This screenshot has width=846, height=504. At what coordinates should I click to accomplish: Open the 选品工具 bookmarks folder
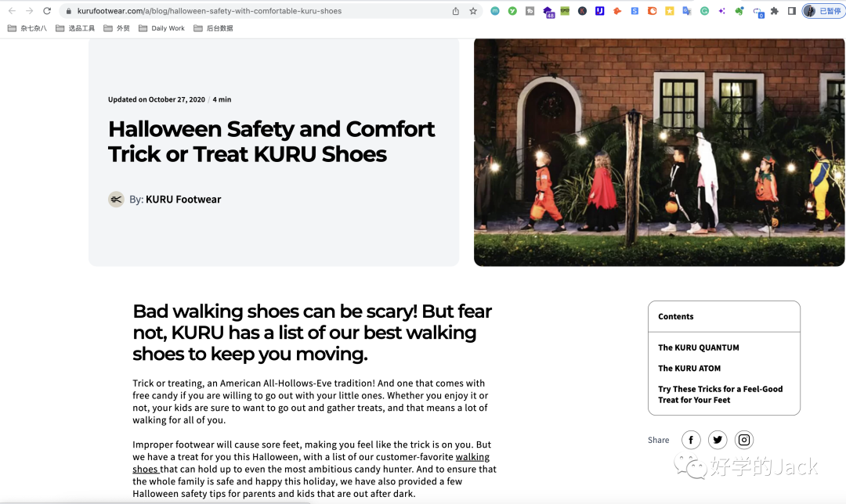click(75, 28)
